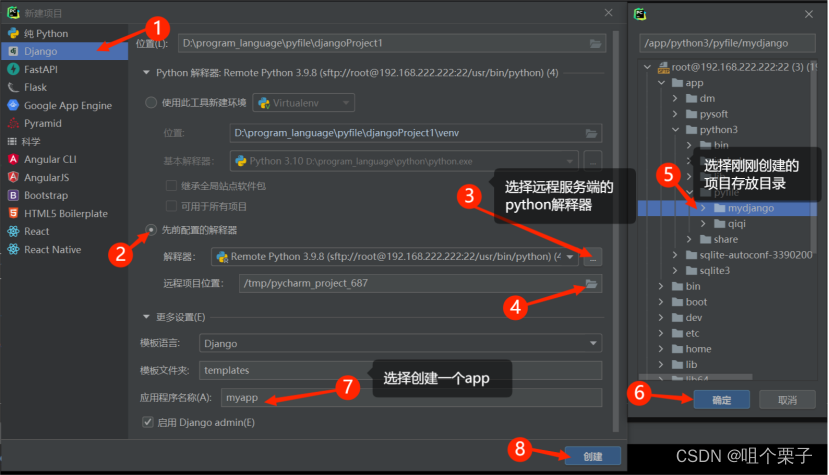Collapse Python interpreter section
The height and width of the screenshot is (475, 829).
pos(146,72)
